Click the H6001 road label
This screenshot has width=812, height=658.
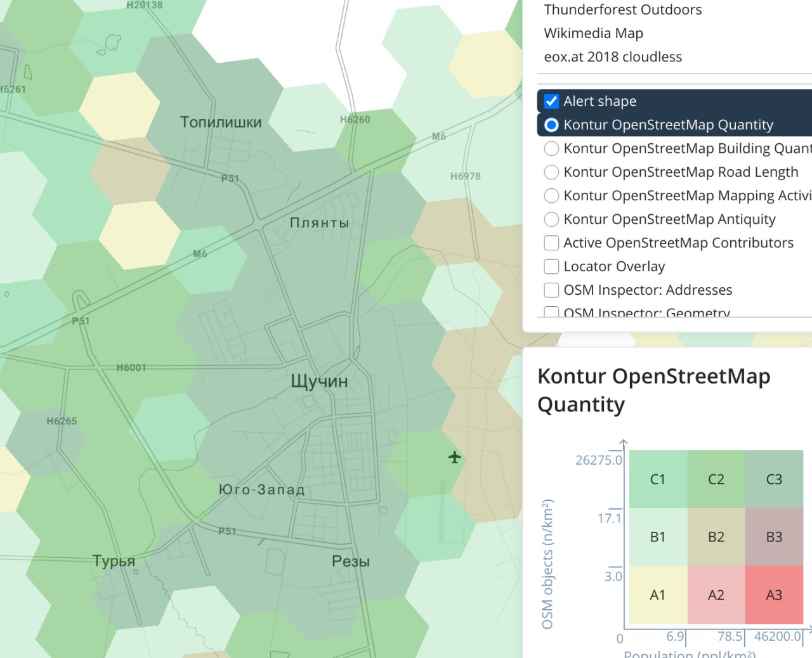tap(131, 368)
